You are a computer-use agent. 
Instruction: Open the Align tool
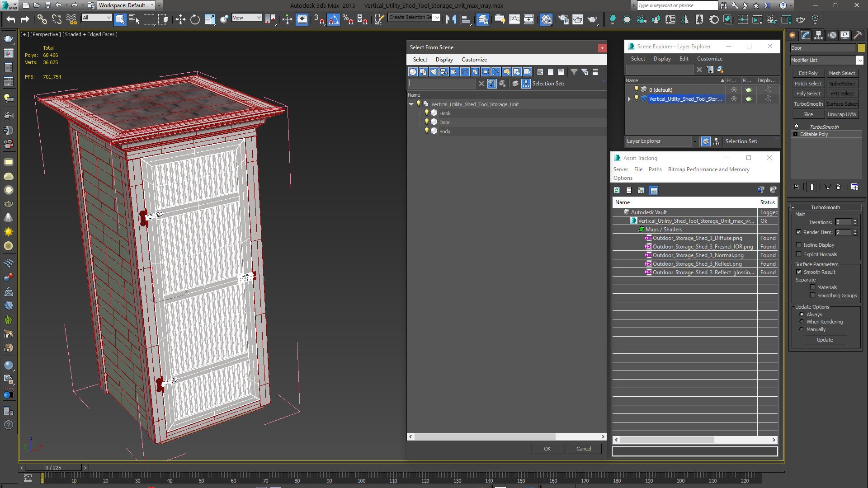466,19
